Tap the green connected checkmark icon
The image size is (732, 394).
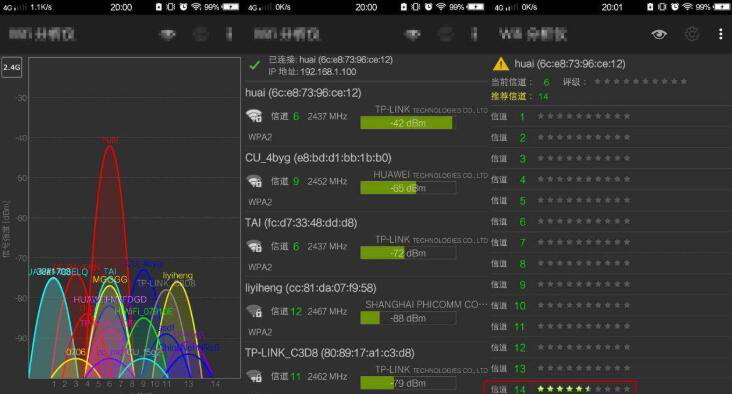pyautogui.click(x=255, y=65)
